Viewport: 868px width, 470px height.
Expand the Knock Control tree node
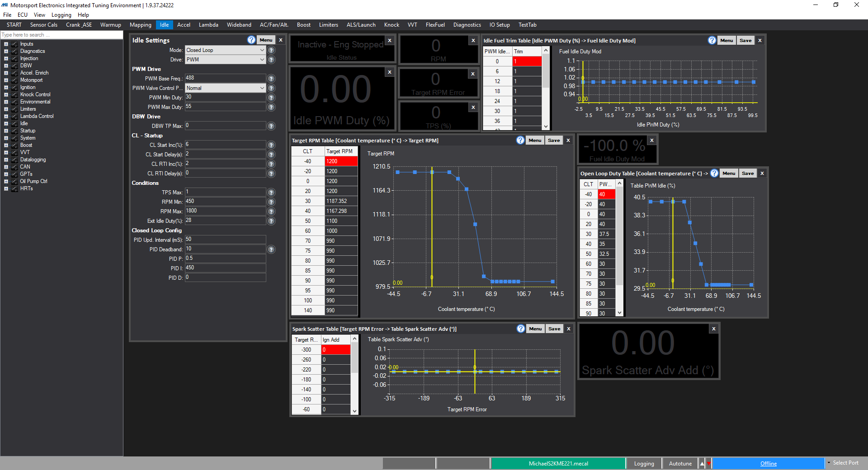(x=6, y=94)
